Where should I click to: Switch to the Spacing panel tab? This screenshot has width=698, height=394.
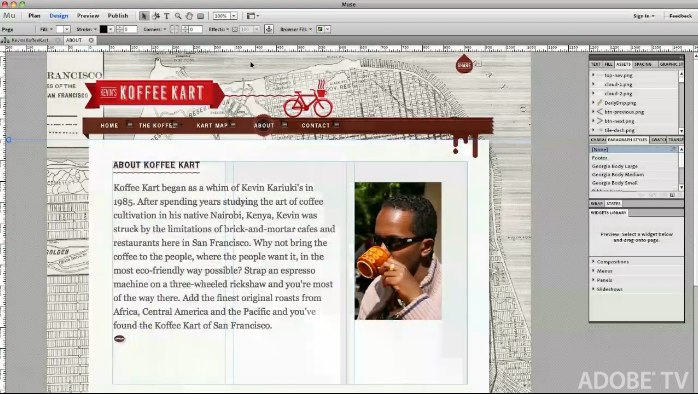pyautogui.click(x=643, y=65)
